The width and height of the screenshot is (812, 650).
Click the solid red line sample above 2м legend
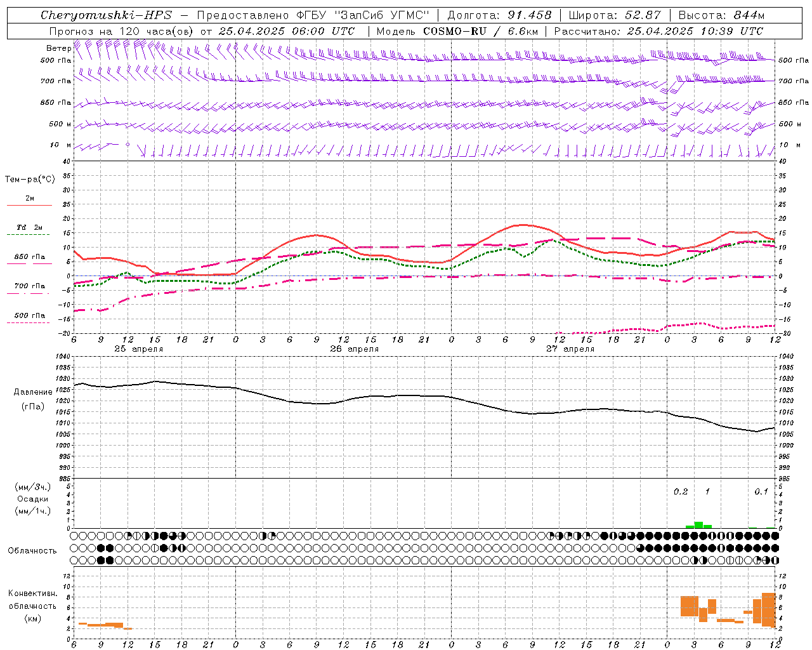pyautogui.click(x=29, y=205)
